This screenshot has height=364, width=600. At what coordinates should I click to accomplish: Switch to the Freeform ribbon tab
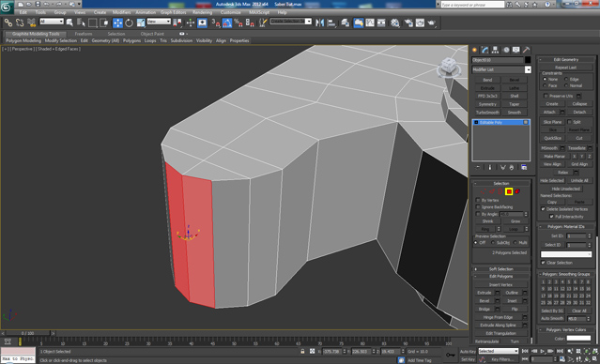[84, 34]
